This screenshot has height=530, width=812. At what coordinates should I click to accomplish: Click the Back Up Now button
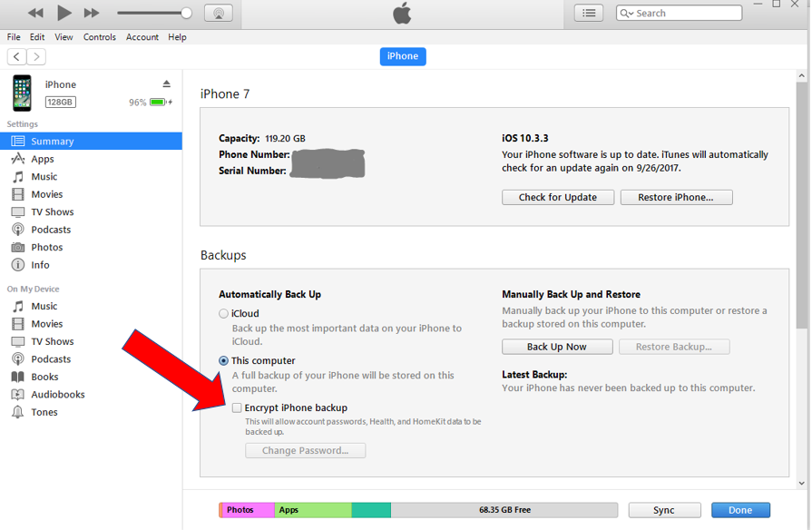557,347
